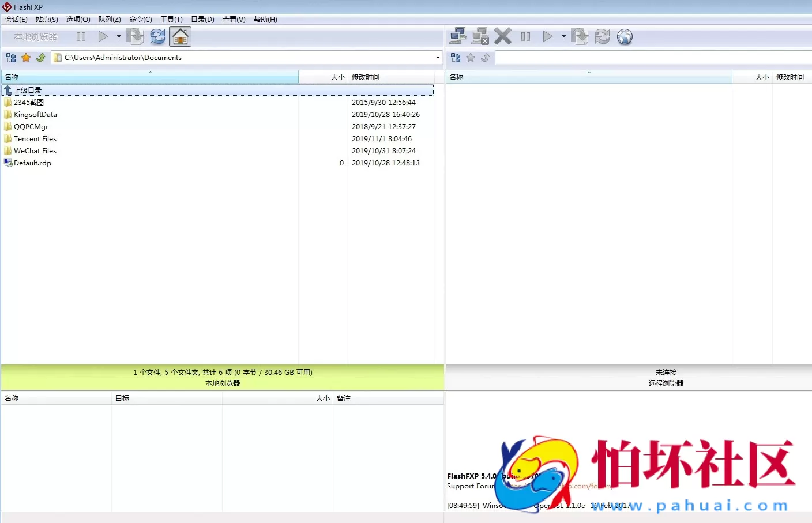Image resolution: width=812 pixels, height=523 pixels.
Task: Click the 上级目录 parent directory entry
Action: click(28, 91)
